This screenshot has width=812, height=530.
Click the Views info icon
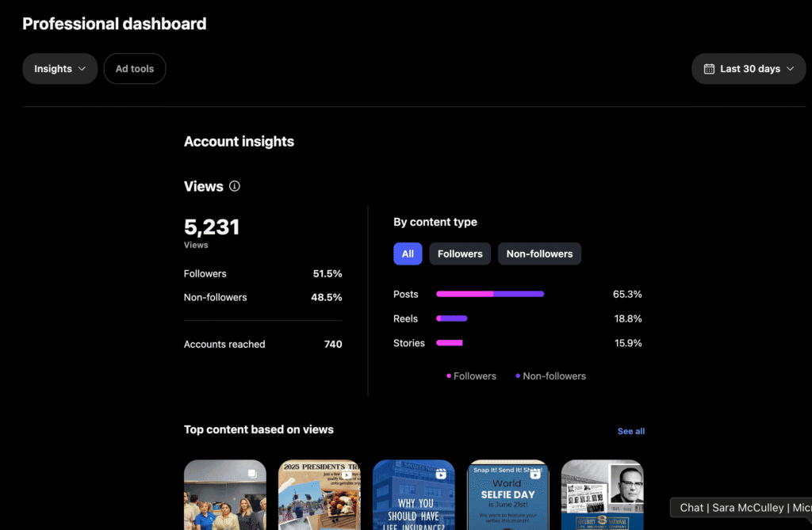(234, 186)
